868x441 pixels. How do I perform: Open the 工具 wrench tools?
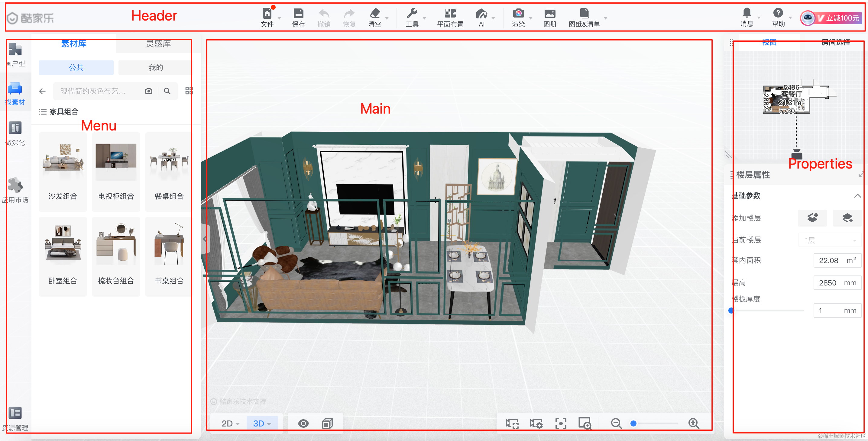coord(412,14)
